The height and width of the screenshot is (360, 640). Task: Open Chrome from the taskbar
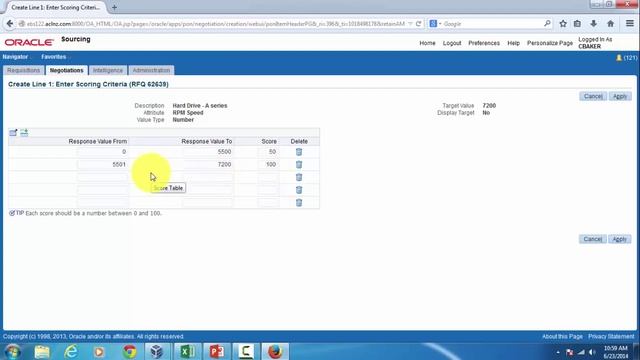click(x=129, y=351)
